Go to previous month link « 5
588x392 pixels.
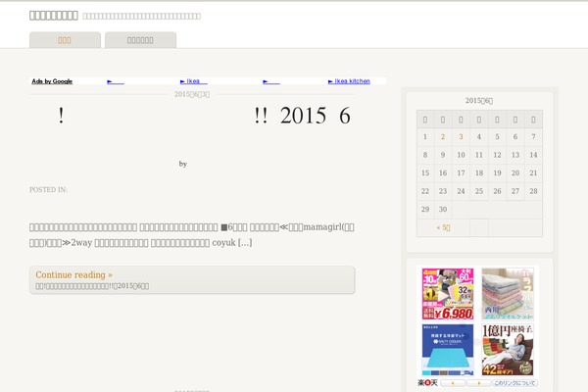[443, 227]
